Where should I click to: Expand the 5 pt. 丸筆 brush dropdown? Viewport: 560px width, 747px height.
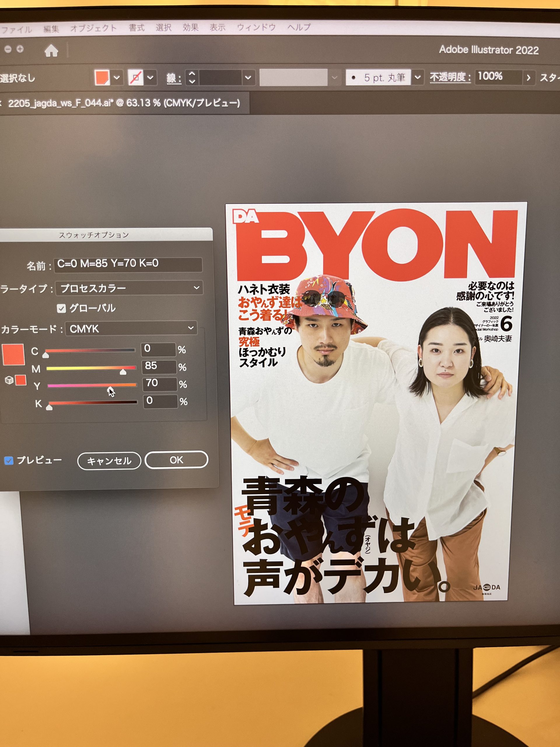click(x=418, y=77)
